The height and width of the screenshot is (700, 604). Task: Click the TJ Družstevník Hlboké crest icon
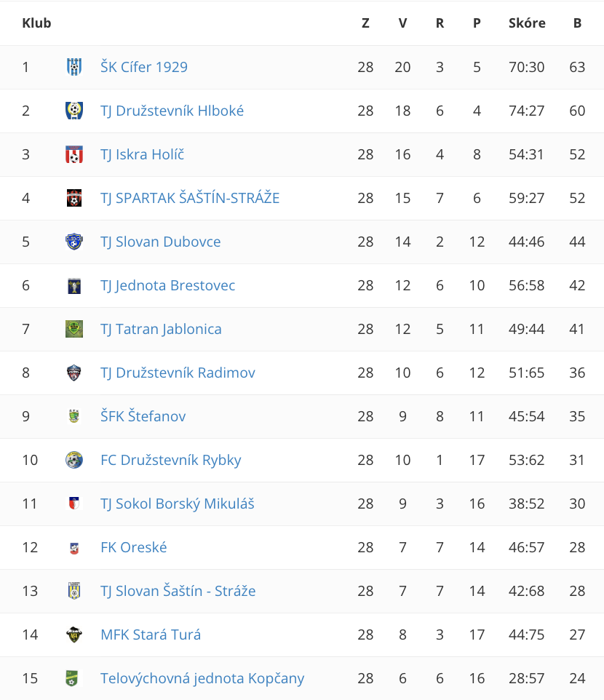click(74, 111)
